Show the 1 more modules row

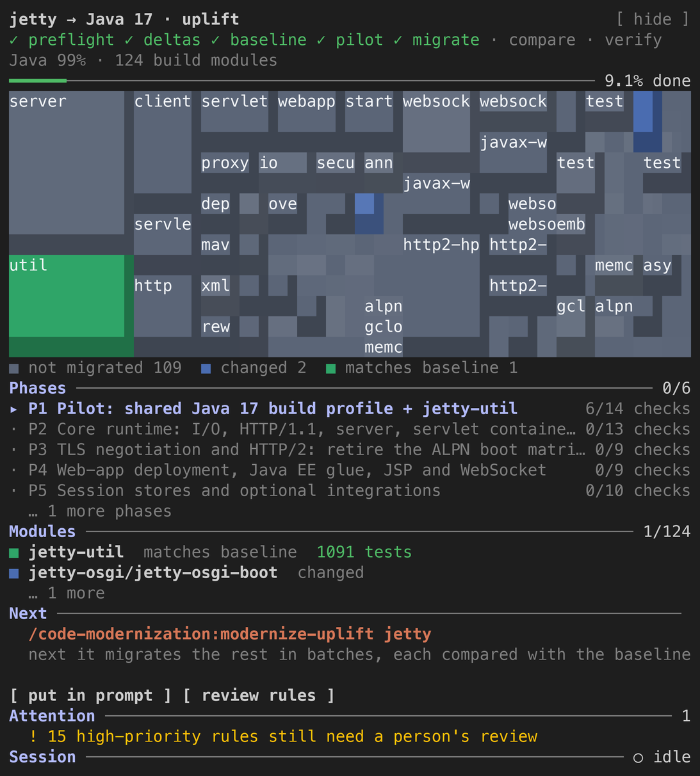click(x=67, y=593)
